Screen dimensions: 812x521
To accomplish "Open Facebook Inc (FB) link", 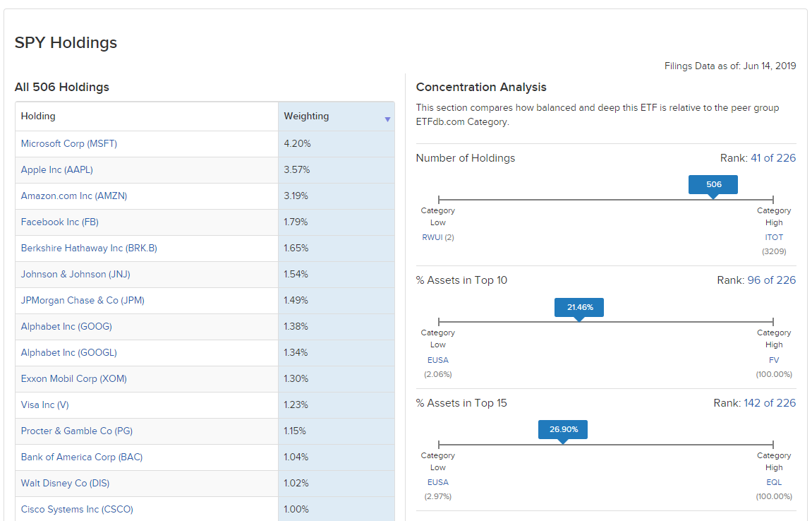I will pyautogui.click(x=59, y=222).
